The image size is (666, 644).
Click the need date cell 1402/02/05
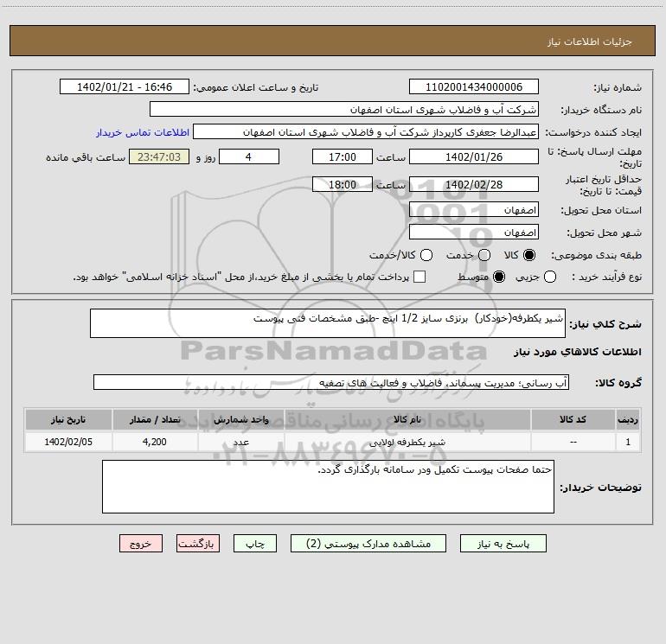tap(68, 442)
